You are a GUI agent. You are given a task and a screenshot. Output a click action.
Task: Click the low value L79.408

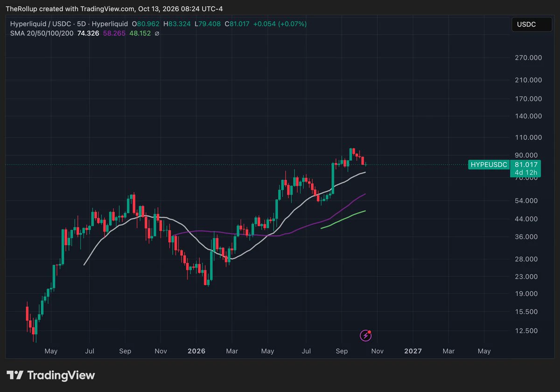[x=207, y=24]
